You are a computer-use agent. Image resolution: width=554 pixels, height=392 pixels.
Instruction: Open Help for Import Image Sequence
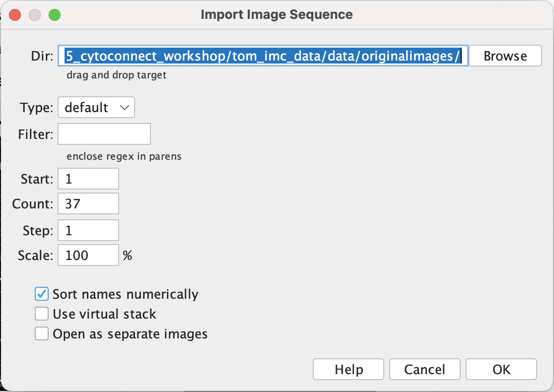click(348, 370)
